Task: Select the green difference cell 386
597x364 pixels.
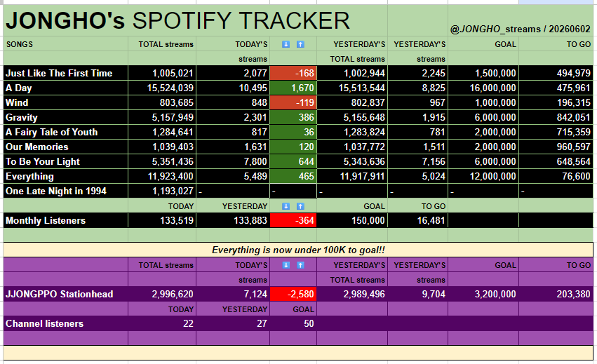Action: 293,117
